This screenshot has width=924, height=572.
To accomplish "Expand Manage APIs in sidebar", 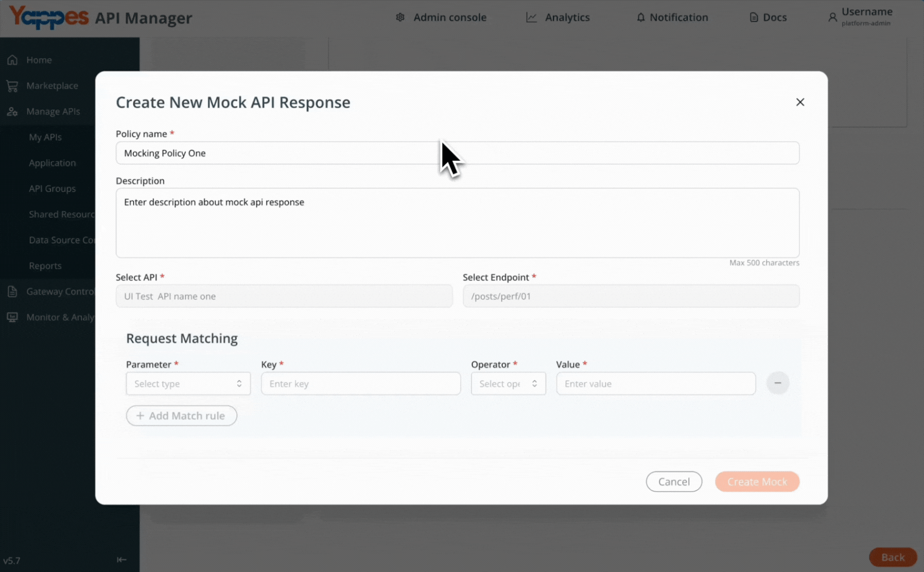I will point(53,111).
